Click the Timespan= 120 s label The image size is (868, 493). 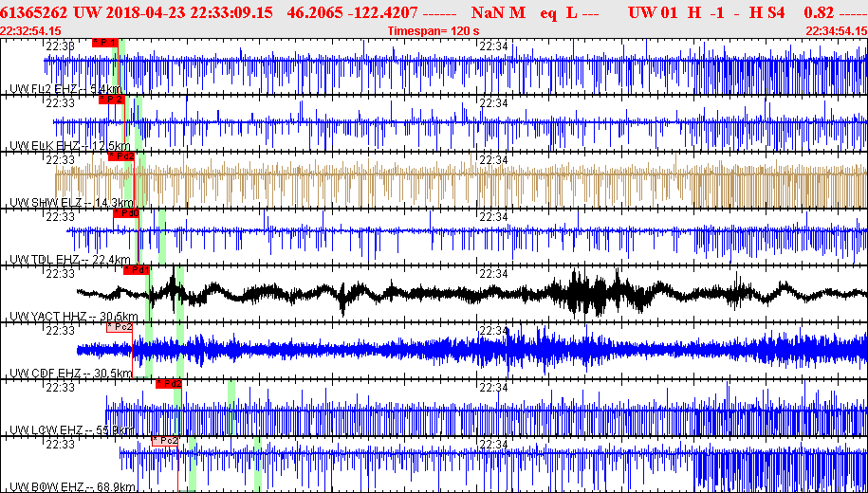pos(434,31)
